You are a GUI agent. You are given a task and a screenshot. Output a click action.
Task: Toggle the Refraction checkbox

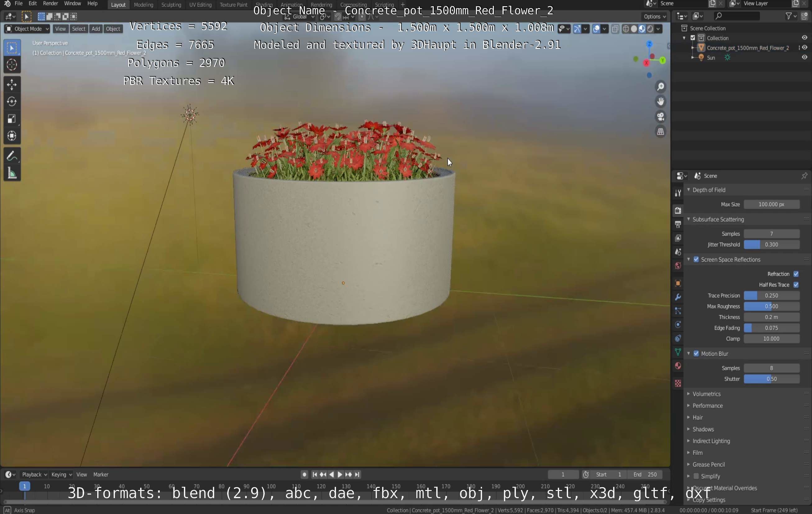796,274
